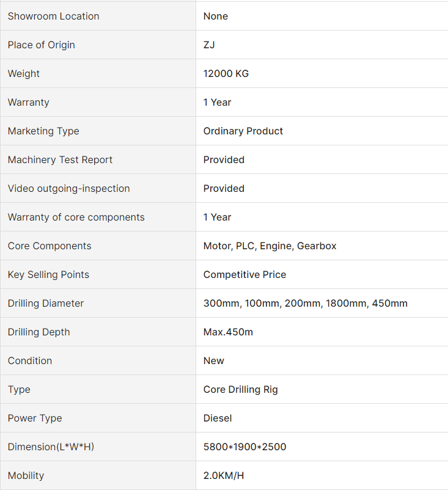
Task: Click the 12000 KG weight value
Action: pos(226,74)
